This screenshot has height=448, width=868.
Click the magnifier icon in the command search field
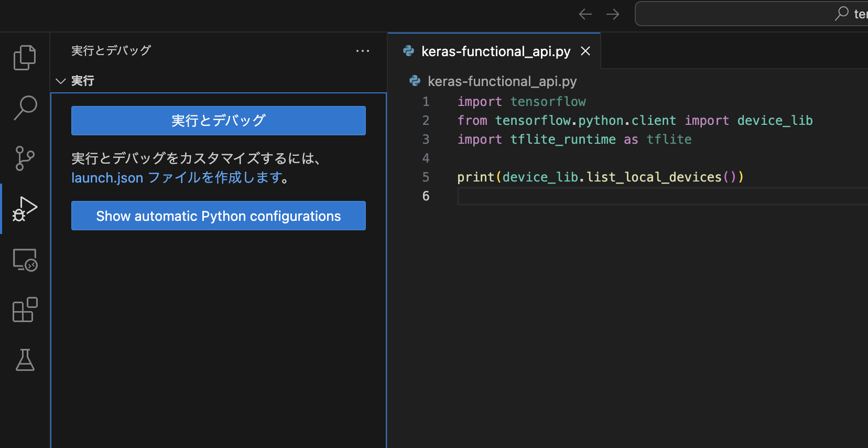coord(841,14)
